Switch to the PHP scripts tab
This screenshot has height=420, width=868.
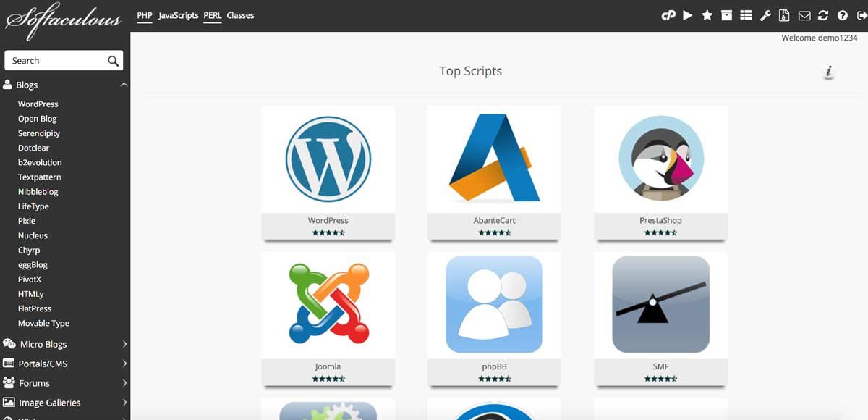pyautogui.click(x=145, y=15)
